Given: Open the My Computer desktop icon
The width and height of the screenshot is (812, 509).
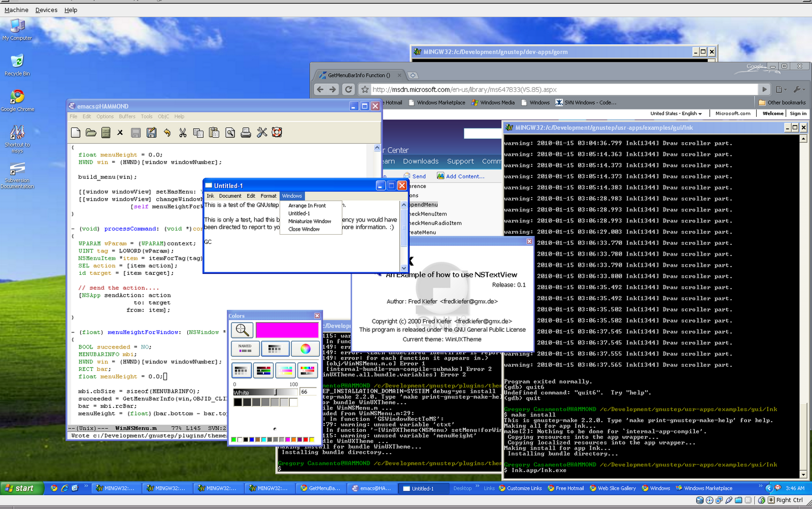Looking at the screenshot, I should tap(17, 30).
